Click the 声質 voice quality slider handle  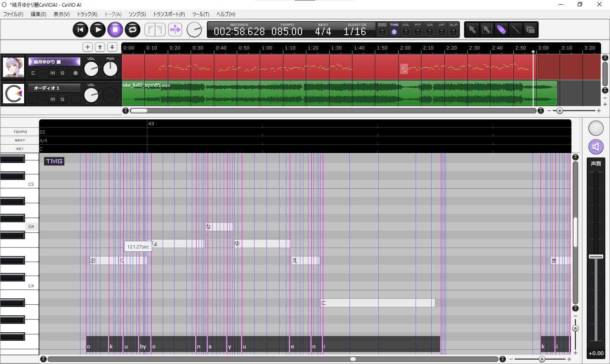[x=596, y=257]
